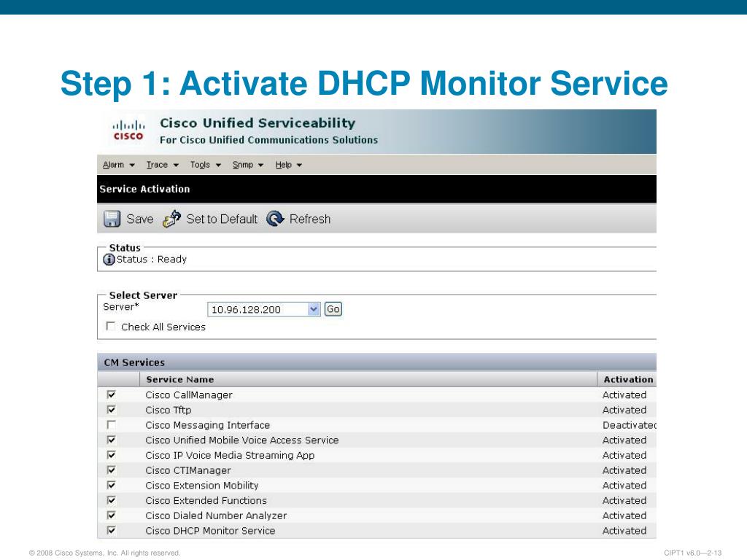Screen dimensions: 747x560
Task: Uncheck Cisco Dialed Number Analyzer checkbox
Action: (x=112, y=516)
